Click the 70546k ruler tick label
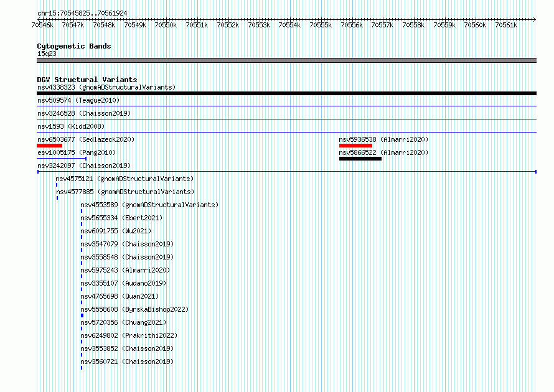Viewport: 554px width, 392px height. 42,25
